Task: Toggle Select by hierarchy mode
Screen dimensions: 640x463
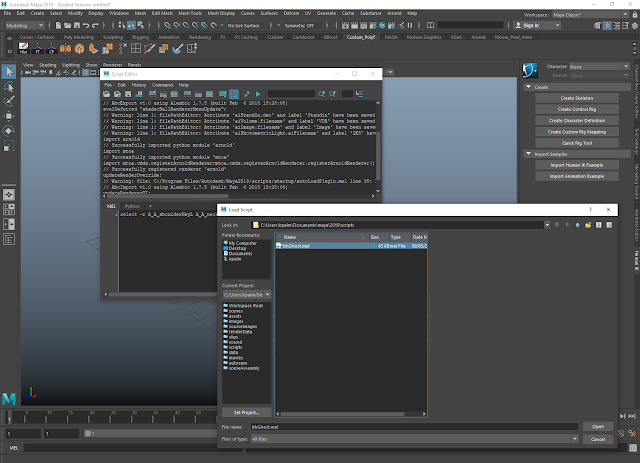Action: [x=122, y=25]
